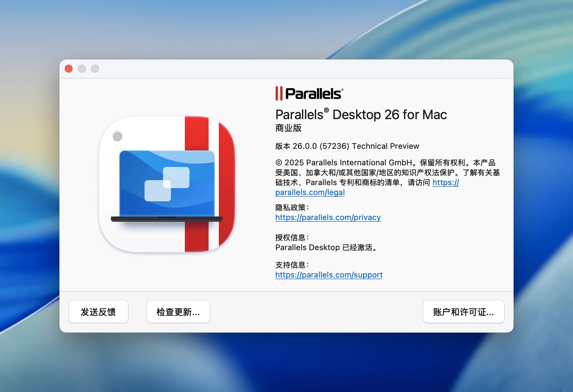Click the red Parallels logo mark
This screenshot has height=392, width=573.
pos(279,93)
